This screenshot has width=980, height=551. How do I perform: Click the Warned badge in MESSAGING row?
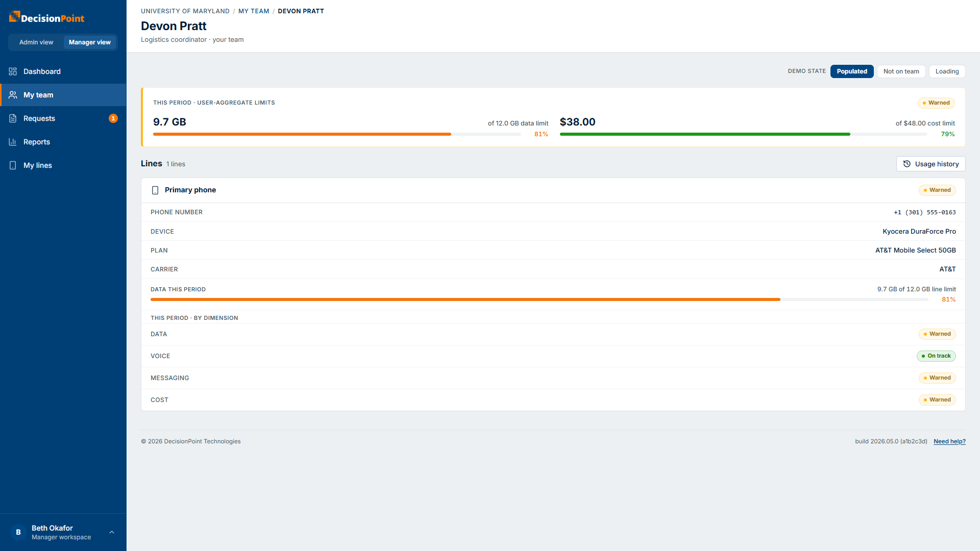pos(937,378)
